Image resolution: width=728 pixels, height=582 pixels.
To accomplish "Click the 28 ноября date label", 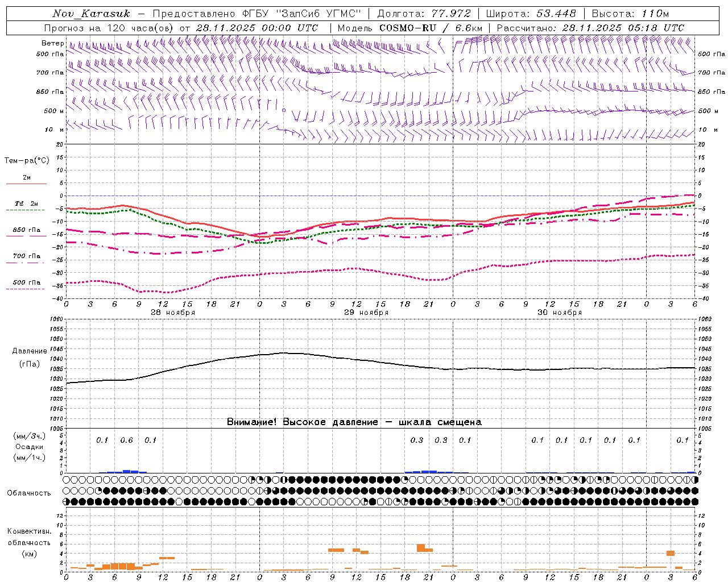I will tap(173, 313).
